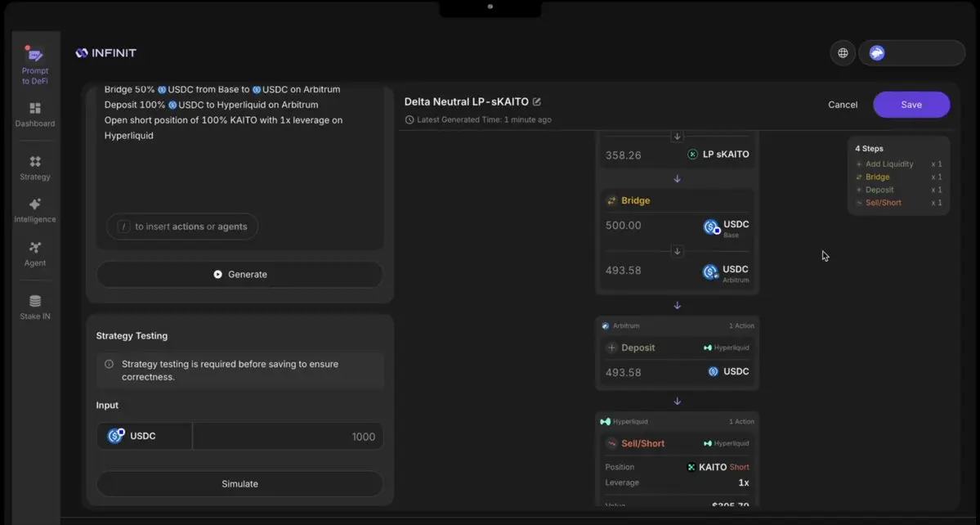Click the globe language icon
This screenshot has height=525, width=980.
click(843, 53)
